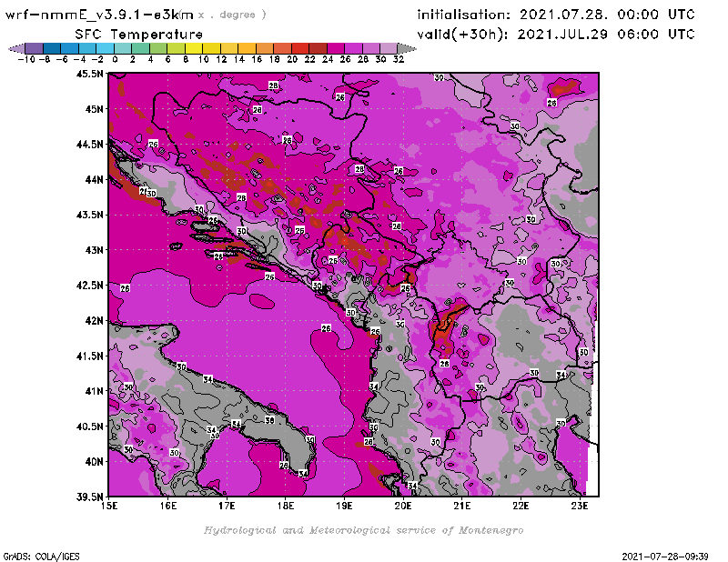
Task: Click the wrf-nmmE model version label
Action: 100,15
